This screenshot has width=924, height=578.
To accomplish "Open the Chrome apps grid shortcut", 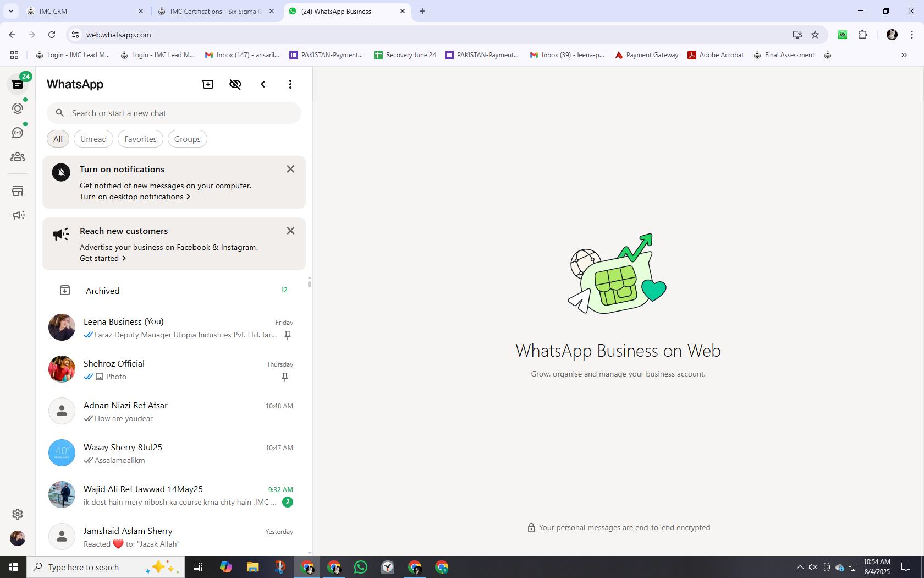I will pyautogui.click(x=14, y=55).
